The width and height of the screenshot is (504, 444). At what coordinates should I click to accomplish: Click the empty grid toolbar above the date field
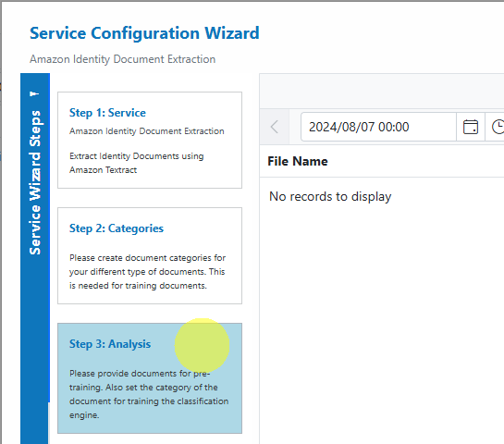coord(382,92)
